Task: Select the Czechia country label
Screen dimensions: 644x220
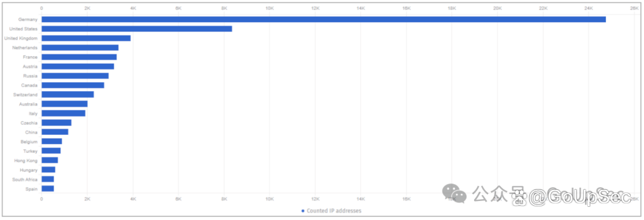Action: coord(29,123)
